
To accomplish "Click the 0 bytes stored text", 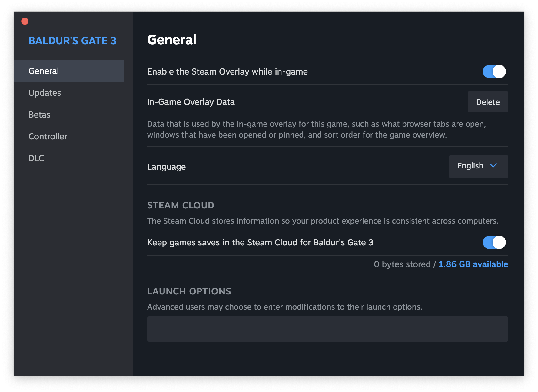I will [x=402, y=264].
